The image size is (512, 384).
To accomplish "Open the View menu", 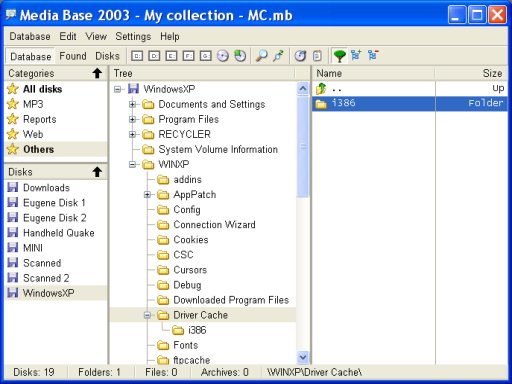I will pos(96,36).
